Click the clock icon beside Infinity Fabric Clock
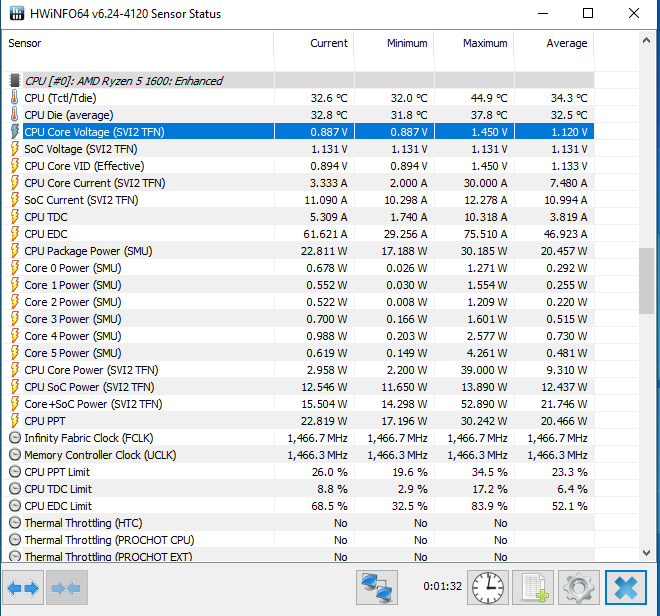This screenshot has height=616, width=660. click(15, 438)
